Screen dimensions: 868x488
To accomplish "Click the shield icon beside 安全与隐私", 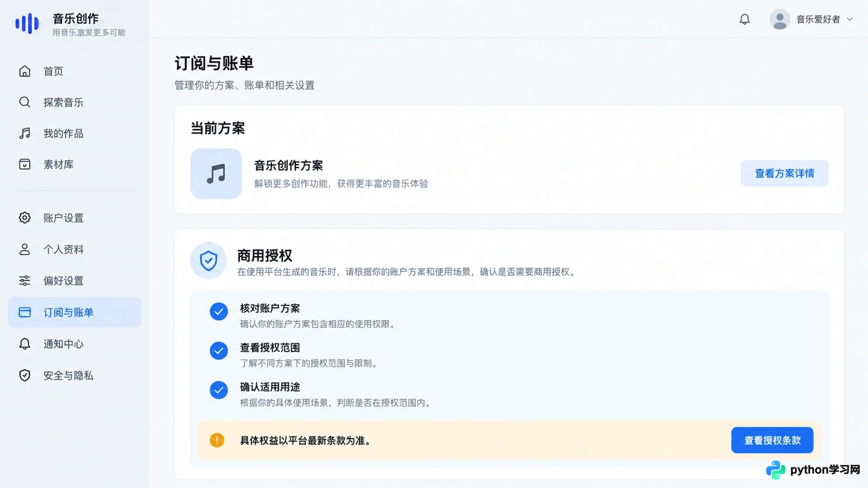I will click(25, 375).
